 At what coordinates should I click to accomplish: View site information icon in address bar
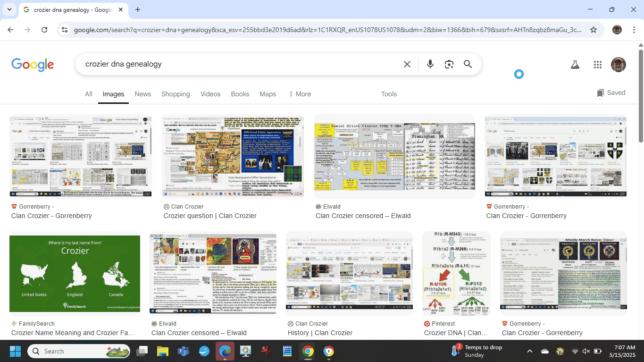click(x=65, y=30)
